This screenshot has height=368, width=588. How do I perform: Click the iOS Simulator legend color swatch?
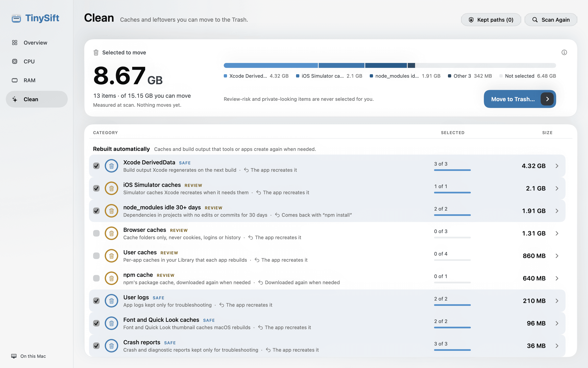(x=297, y=76)
